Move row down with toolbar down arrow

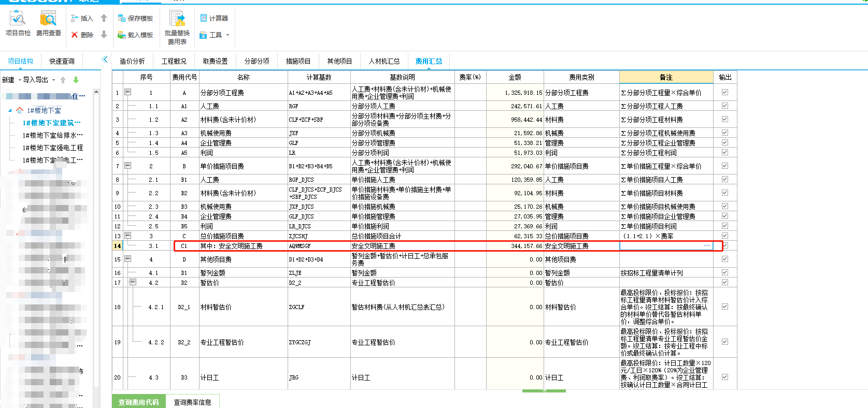(104, 35)
